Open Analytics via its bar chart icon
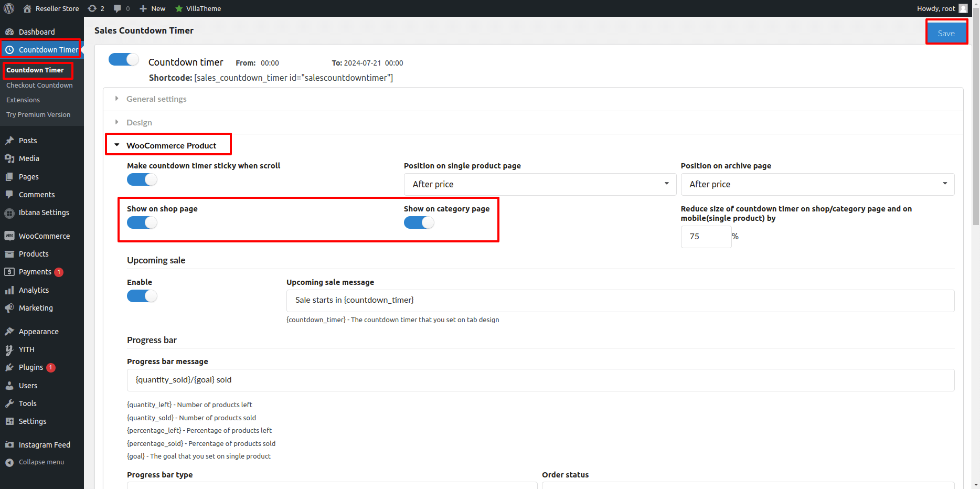The image size is (980, 489). [x=9, y=290]
